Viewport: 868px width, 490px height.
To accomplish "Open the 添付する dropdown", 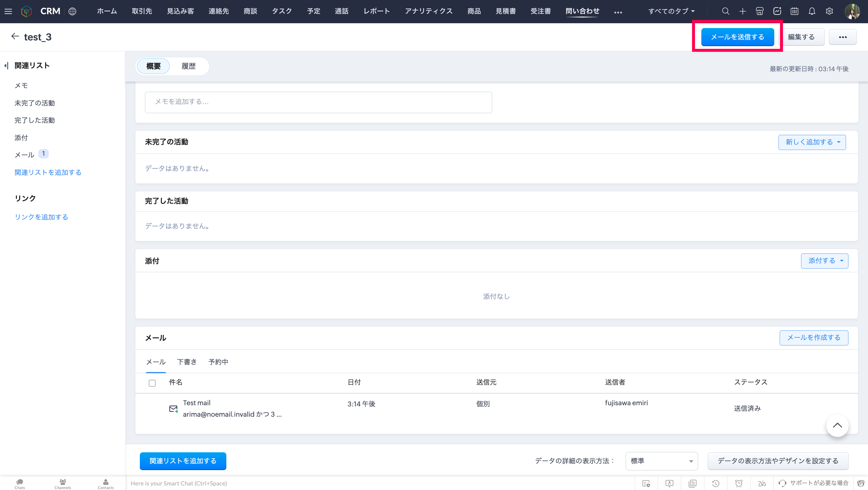I will tap(824, 261).
